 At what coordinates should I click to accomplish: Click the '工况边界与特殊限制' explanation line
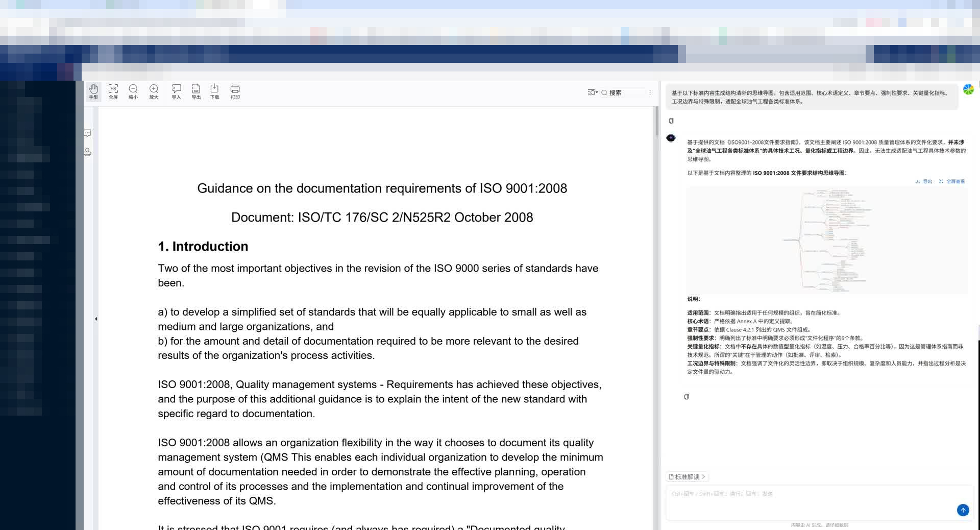pyautogui.click(x=826, y=368)
